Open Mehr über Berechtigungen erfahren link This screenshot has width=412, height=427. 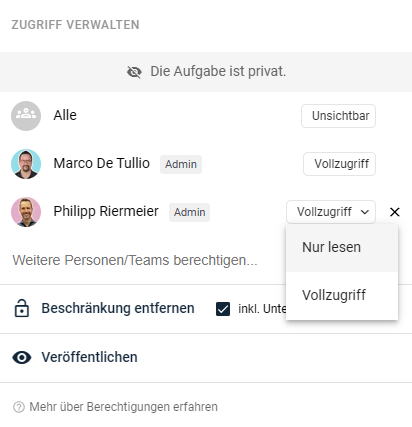pyautogui.click(x=123, y=407)
